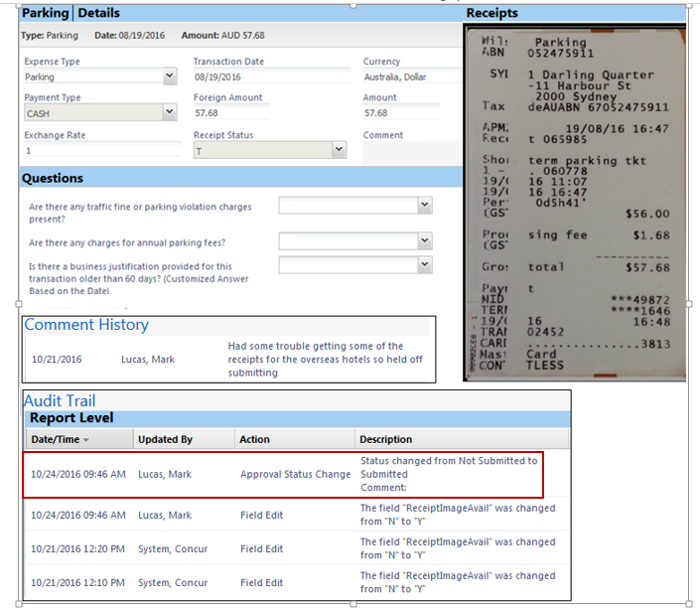Click the 10/21/2016 comment by Lucas, Mark
The image size is (700, 611).
(x=228, y=359)
